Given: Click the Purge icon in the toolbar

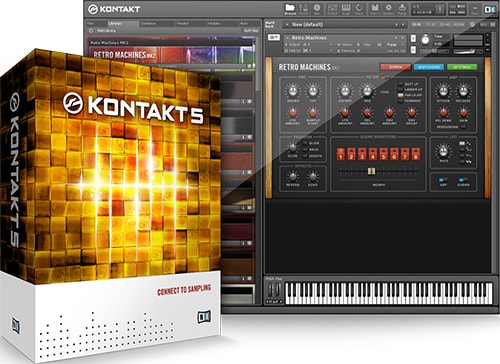Looking at the screenshot, I should (402, 8).
